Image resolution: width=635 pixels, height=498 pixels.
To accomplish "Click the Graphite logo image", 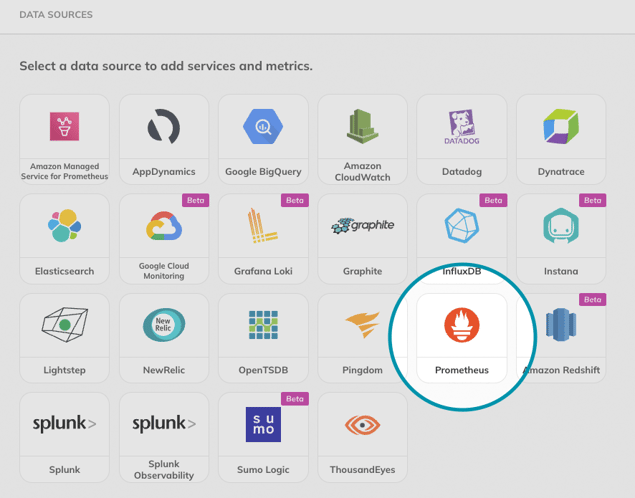I will 362,226.
